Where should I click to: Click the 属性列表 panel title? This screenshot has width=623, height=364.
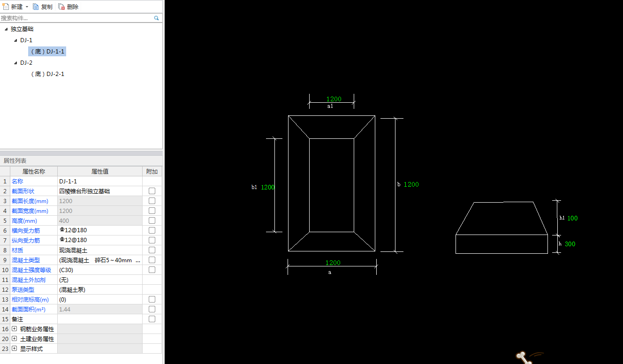pyautogui.click(x=15, y=160)
